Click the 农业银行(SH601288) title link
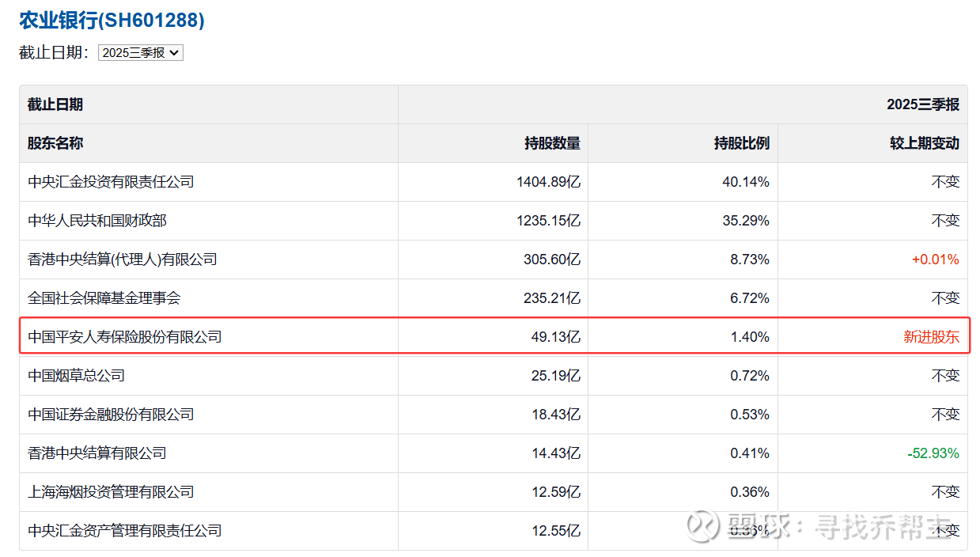This screenshot has width=980, height=557. pos(112,21)
